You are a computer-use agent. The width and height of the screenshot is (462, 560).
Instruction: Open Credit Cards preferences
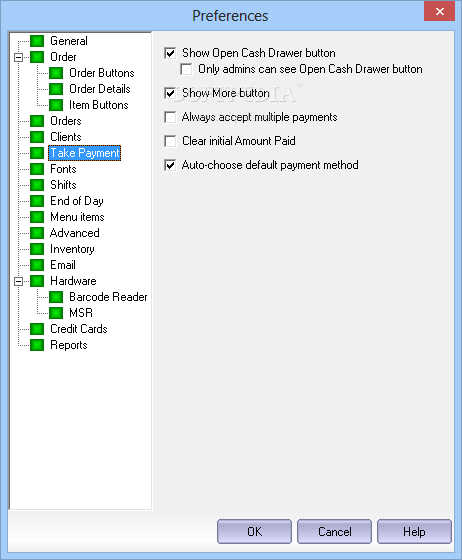(79, 329)
